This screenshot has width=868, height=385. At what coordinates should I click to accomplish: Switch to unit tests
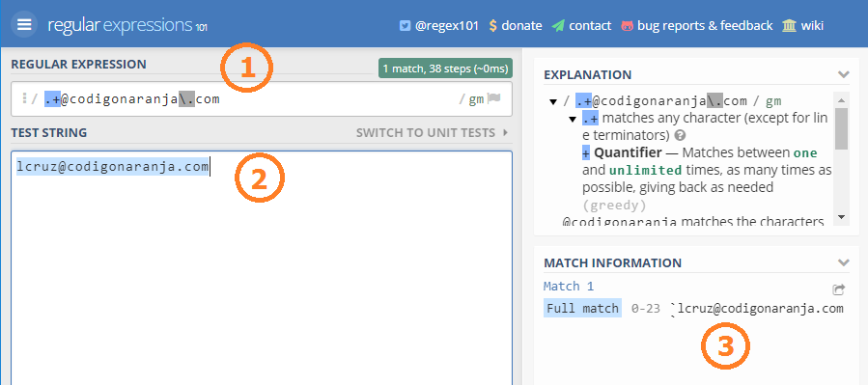pyautogui.click(x=426, y=133)
